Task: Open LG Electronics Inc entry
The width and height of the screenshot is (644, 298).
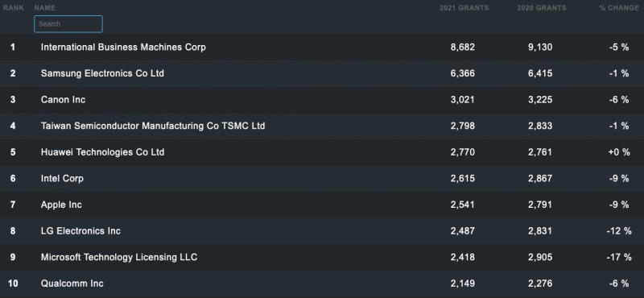Action: (x=80, y=231)
